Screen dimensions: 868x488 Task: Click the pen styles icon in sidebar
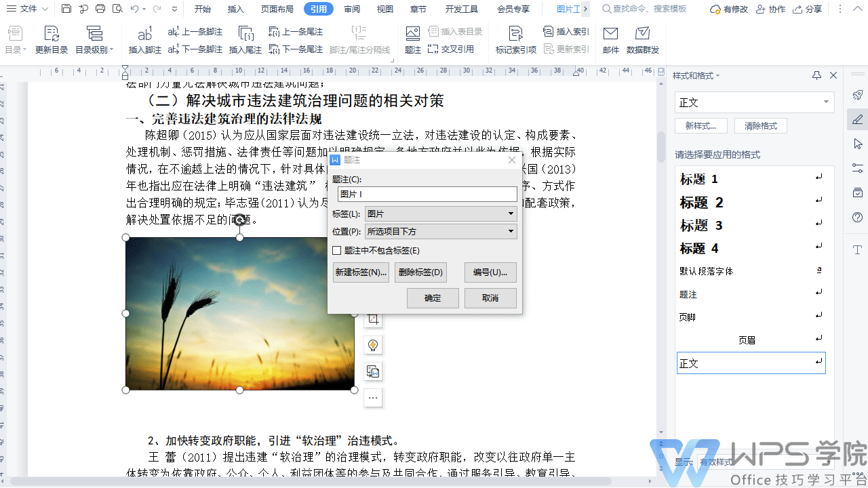click(858, 119)
